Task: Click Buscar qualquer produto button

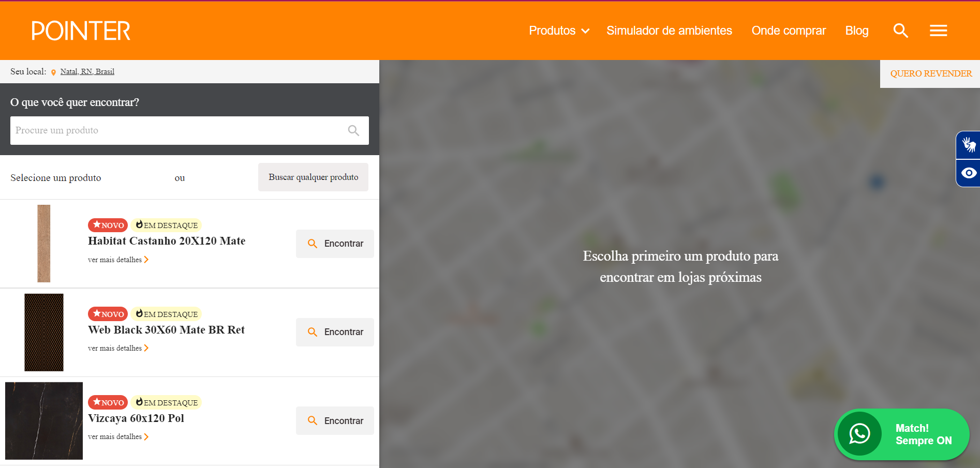Action: pos(313,177)
